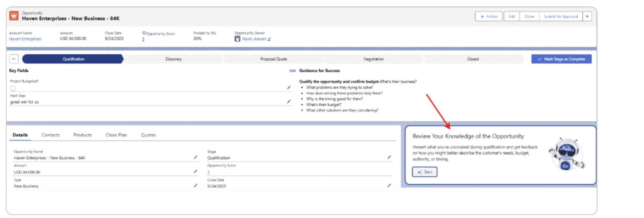Collapse the sales path details chevron
The width and height of the screenshot is (644, 218).
pos(13,59)
